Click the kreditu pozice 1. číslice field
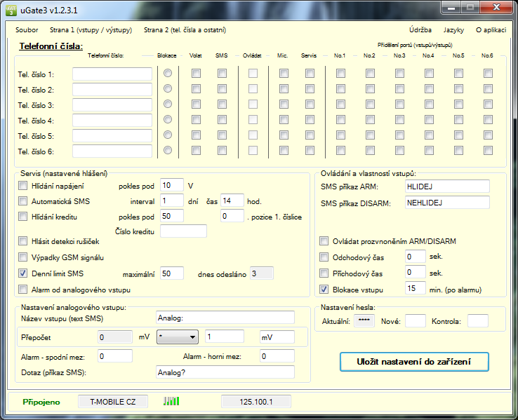 pyautogui.click(x=232, y=216)
